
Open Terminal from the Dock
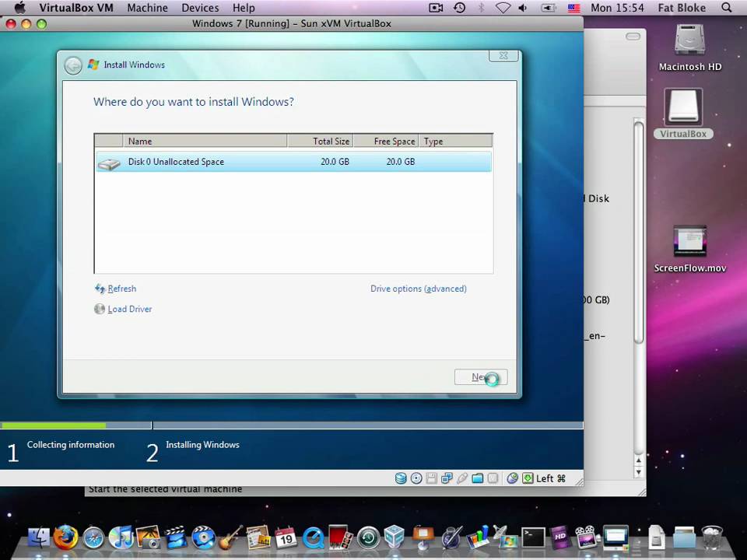533,537
